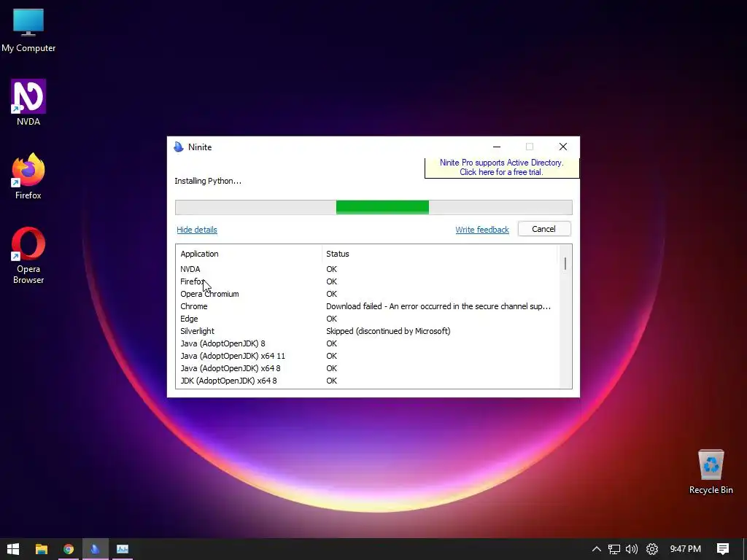Select the JDK (AdoptOpenJDK) x64 8 row

coord(367,381)
